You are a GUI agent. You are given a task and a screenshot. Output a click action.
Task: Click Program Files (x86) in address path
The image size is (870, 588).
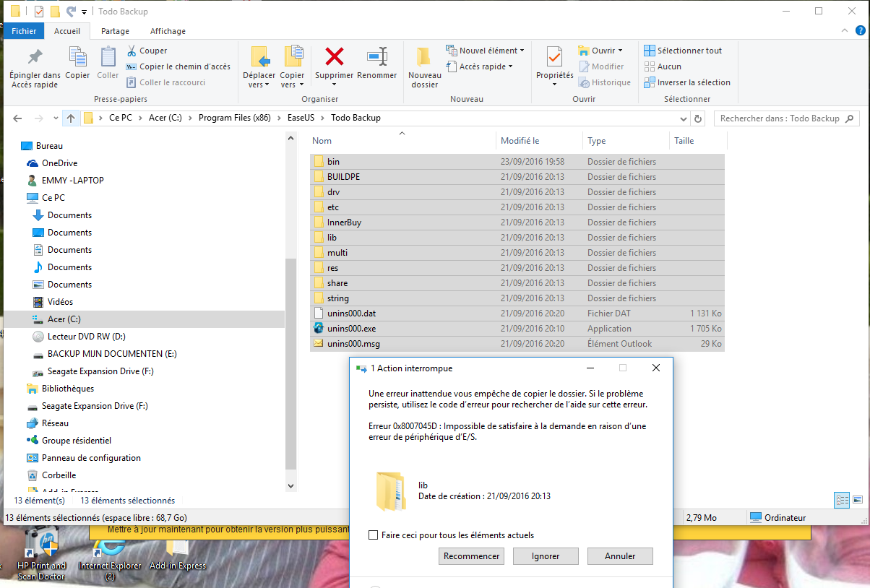point(235,118)
